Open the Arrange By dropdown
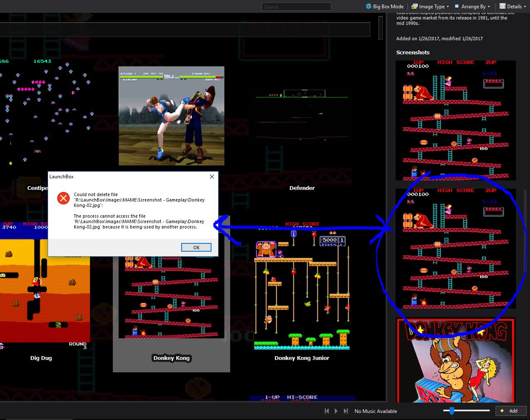 pos(473,6)
